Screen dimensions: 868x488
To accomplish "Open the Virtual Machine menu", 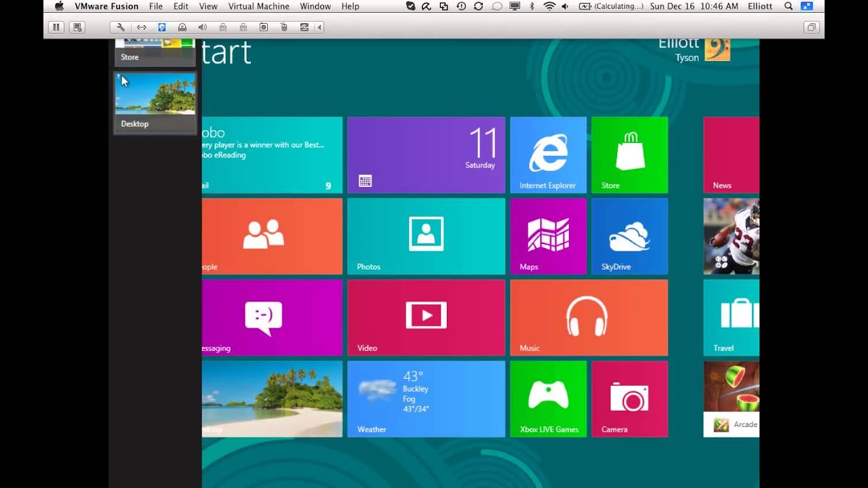I will pyautogui.click(x=258, y=6).
